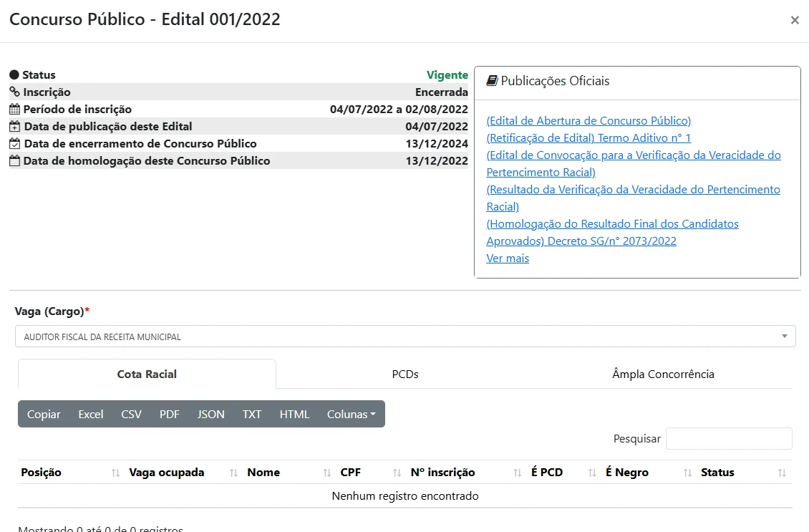Click the Publicações Oficiais heading

[555, 80]
